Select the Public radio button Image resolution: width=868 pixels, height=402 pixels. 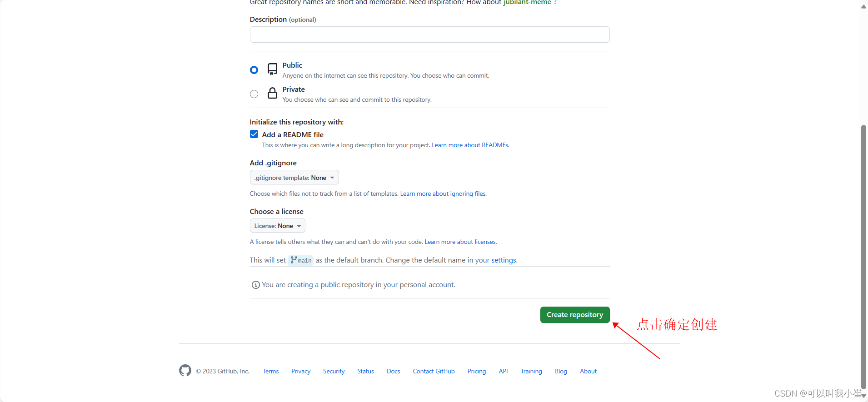point(254,70)
